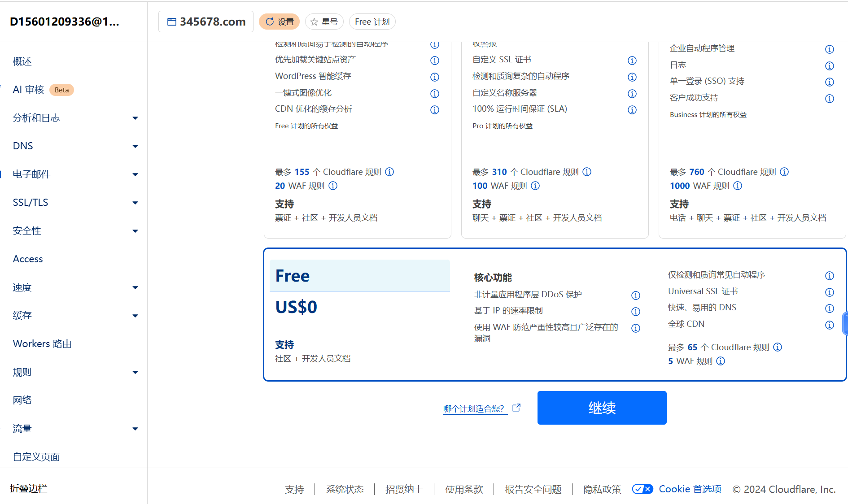This screenshot has width=848, height=504.
Task: Click info icon beside CDN 优化的缓存分析
Action: pyautogui.click(x=434, y=110)
